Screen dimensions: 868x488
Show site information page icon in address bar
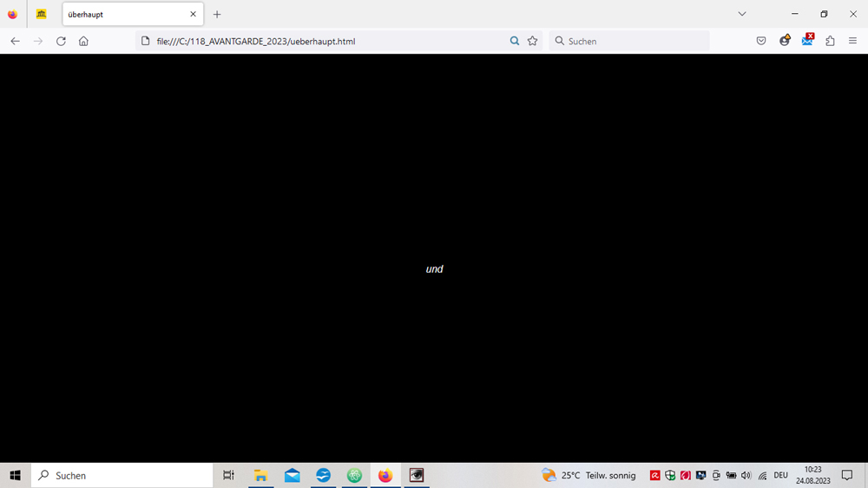[145, 41]
